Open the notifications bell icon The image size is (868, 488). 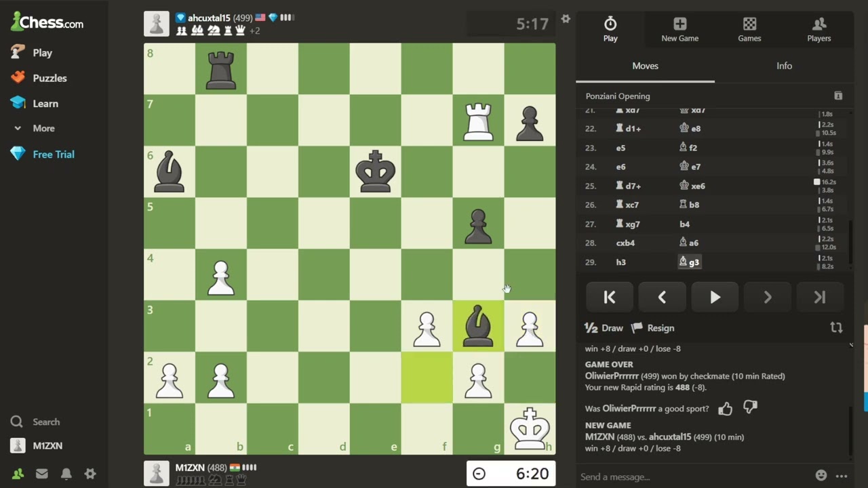pyautogui.click(x=66, y=474)
